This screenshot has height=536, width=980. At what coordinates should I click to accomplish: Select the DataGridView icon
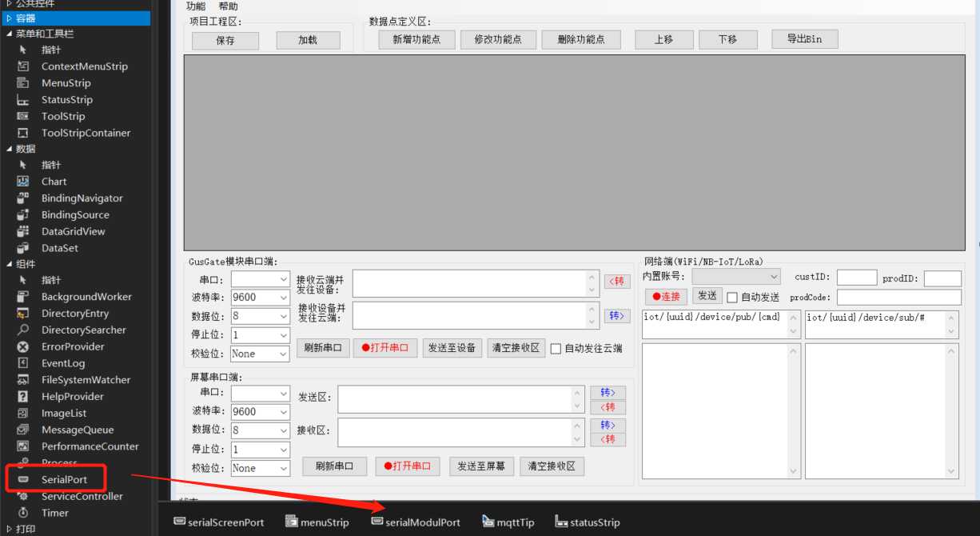(x=23, y=231)
